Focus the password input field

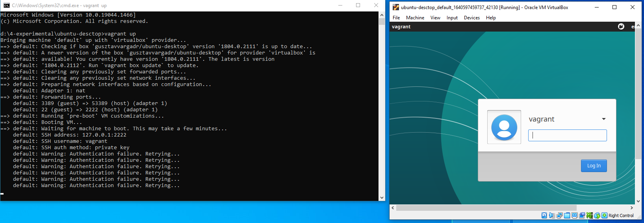click(568, 135)
